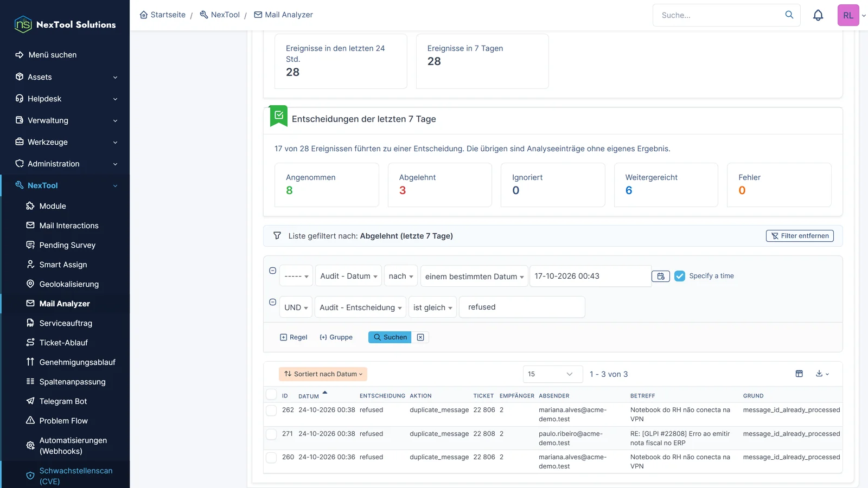Clear search with the X button beside Suchen
The height and width of the screenshot is (488, 868).
420,337
